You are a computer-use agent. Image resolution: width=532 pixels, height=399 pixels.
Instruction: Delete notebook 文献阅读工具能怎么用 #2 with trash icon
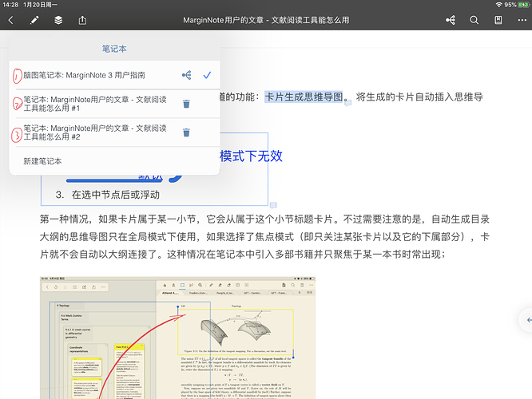click(x=186, y=132)
